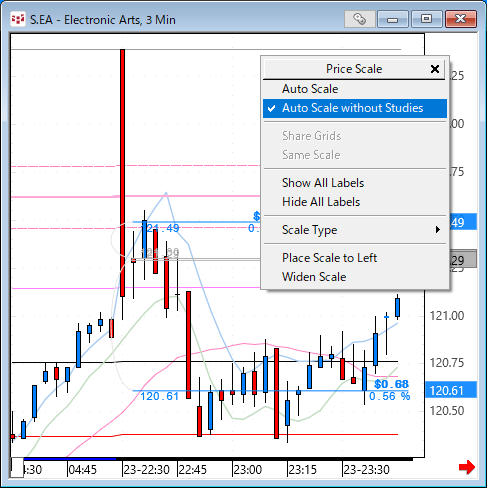Click the Price Scale menu header
Viewport: 487px width, 488px height.
(x=354, y=69)
